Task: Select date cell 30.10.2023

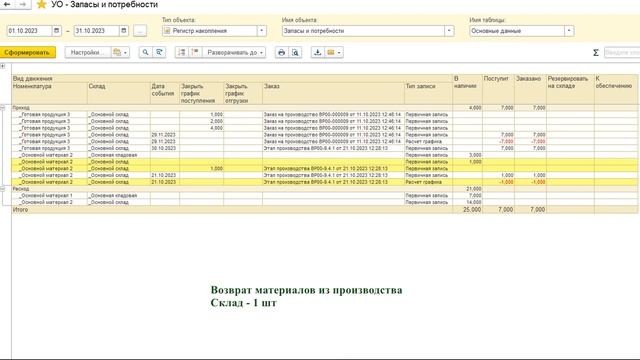Action: (164, 148)
